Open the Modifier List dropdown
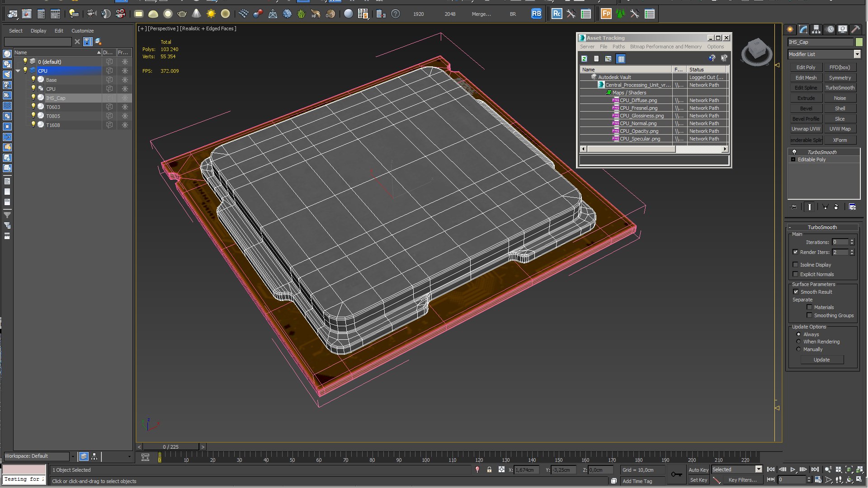This screenshot has width=868, height=488. pyautogui.click(x=857, y=54)
